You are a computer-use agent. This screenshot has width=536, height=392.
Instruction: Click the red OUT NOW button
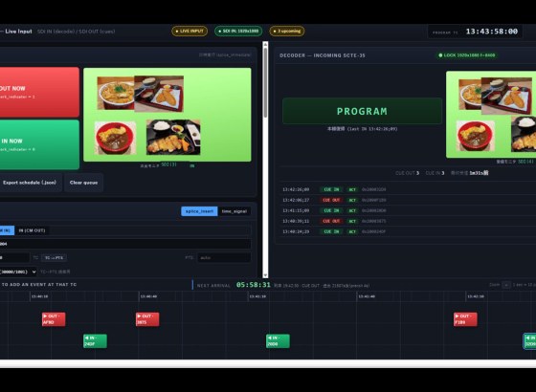tap(39, 92)
